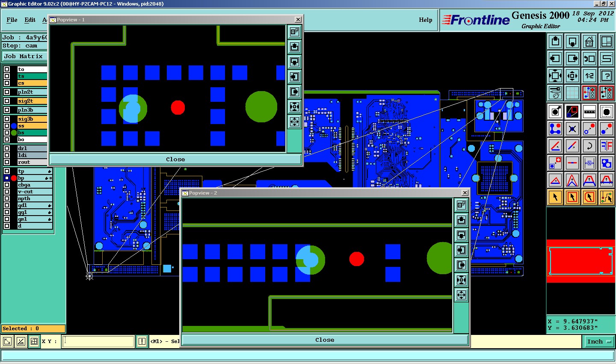Image resolution: width=616 pixels, height=364 pixels.
Task: Click Close button in Popview 1
Action: coord(175,159)
